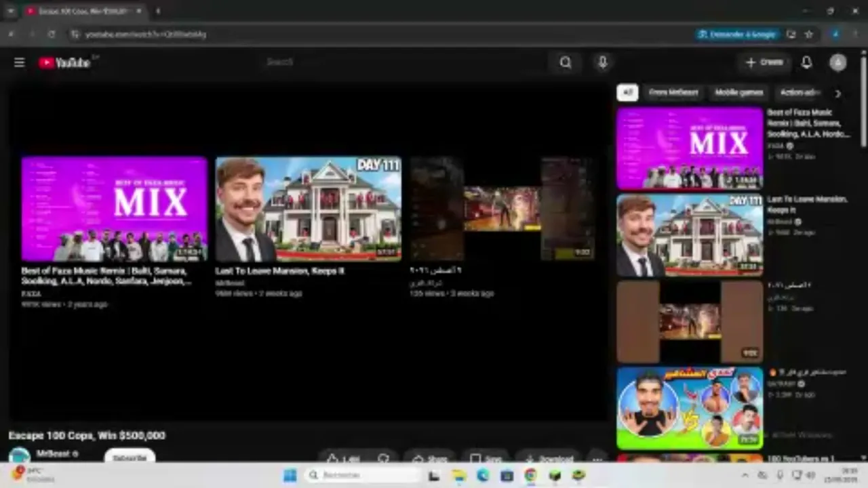Download the video
Viewport: 868px width, 488px height.
tap(549, 458)
